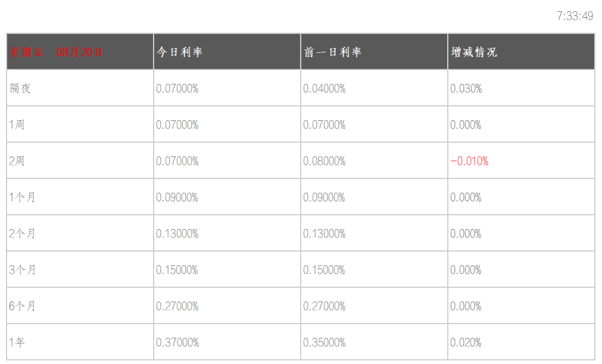The height and width of the screenshot is (364, 602).
Task: Click the 1个月 row label
Action: (23, 197)
